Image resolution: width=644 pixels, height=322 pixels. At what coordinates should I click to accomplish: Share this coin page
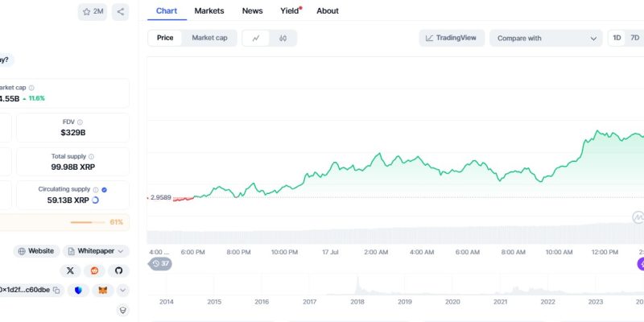120,12
